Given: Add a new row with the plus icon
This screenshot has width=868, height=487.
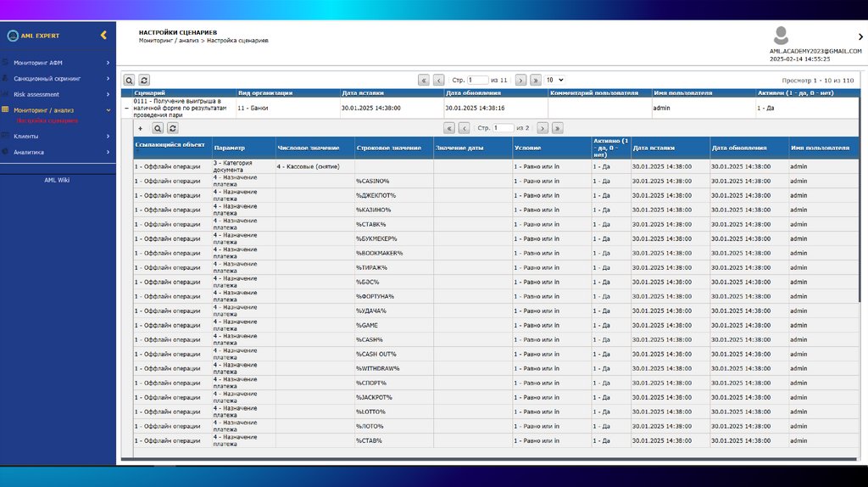Looking at the screenshot, I should click(140, 128).
